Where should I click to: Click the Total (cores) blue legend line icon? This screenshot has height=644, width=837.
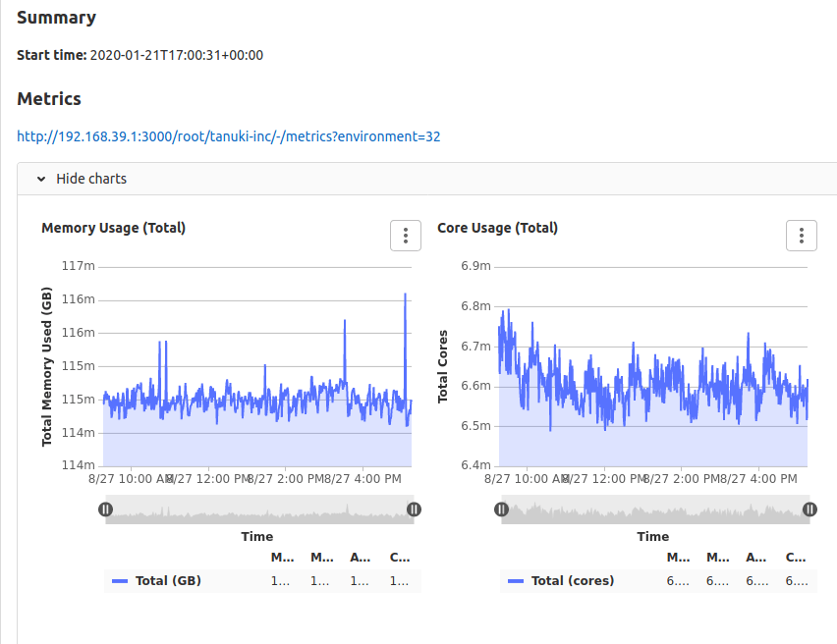click(516, 580)
